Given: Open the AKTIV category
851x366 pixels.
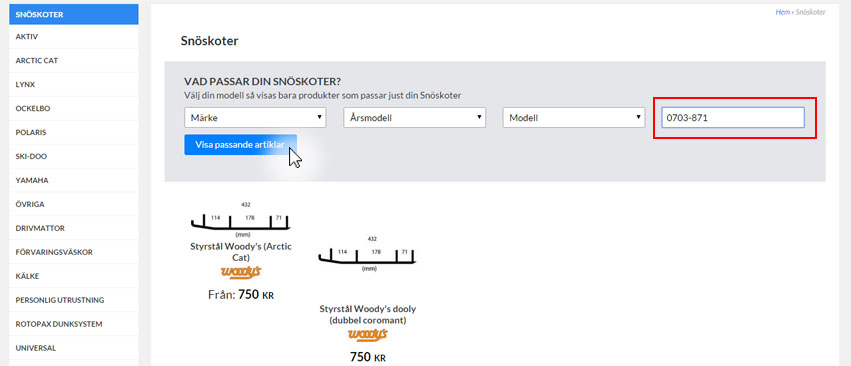Looking at the screenshot, I should [74, 37].
